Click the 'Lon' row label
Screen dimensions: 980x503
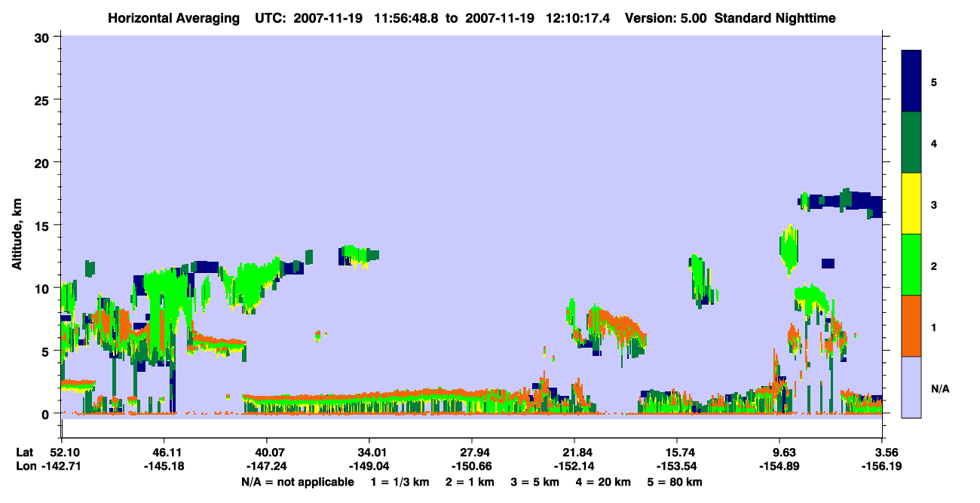pos(25,466)
